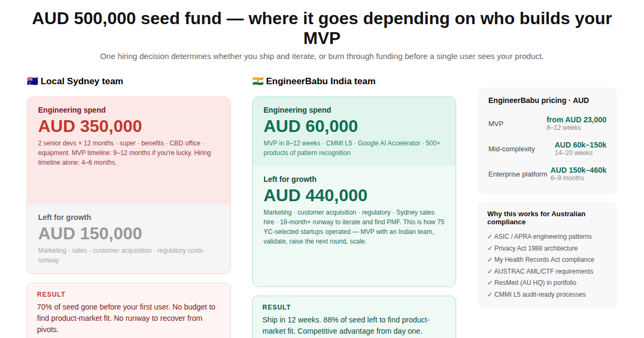Click 'Left for growth' label in grey section
The image size is (644, 338).
coord(64,217)
